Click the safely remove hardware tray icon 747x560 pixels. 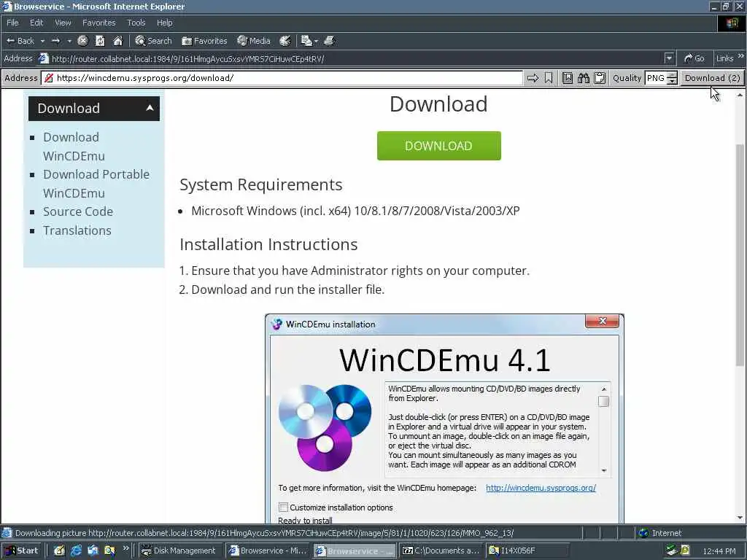(672, 551)
